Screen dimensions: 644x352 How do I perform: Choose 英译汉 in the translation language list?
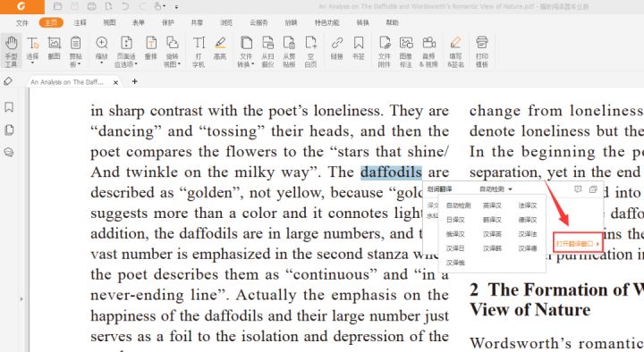click(x=492, y=205)
